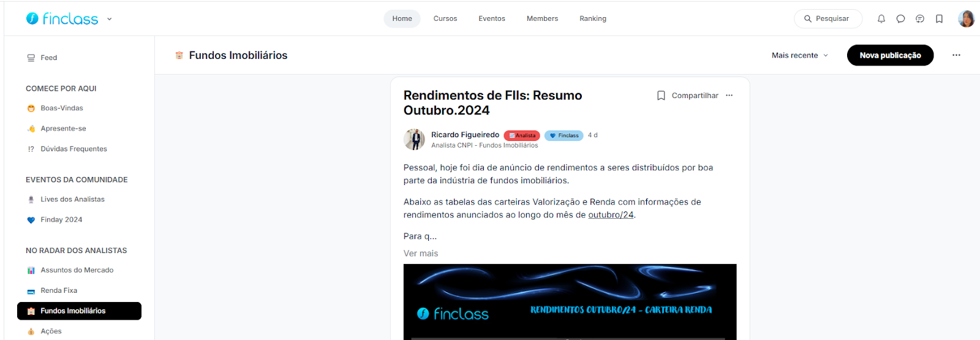Click the Renda Fixa card icon

(31, 291)
